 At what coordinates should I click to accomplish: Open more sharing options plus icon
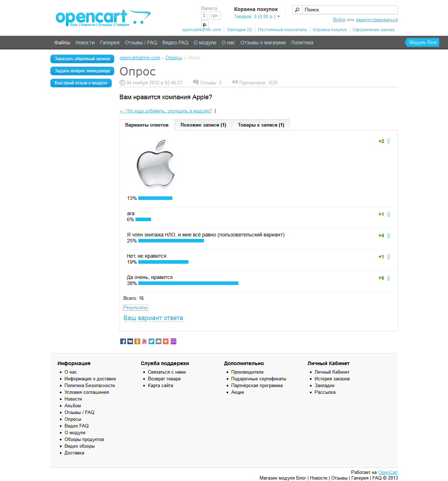166,341
